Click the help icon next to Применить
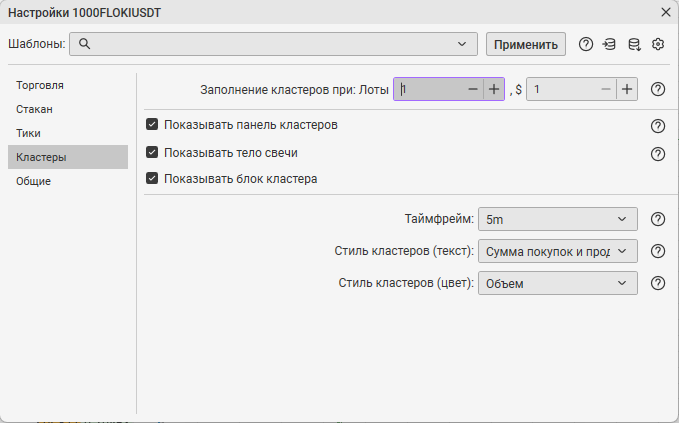679x423 pixels. coord(586,44)
